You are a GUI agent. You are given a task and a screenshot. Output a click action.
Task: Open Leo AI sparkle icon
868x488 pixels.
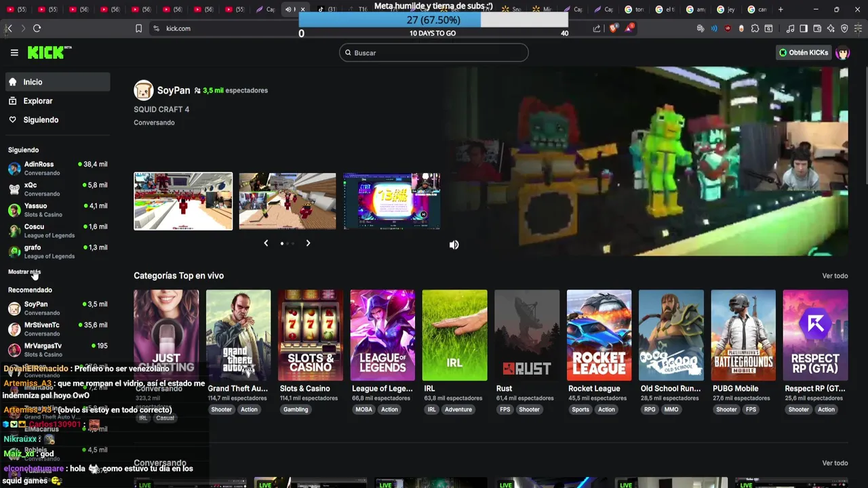[x=831, y=28]
